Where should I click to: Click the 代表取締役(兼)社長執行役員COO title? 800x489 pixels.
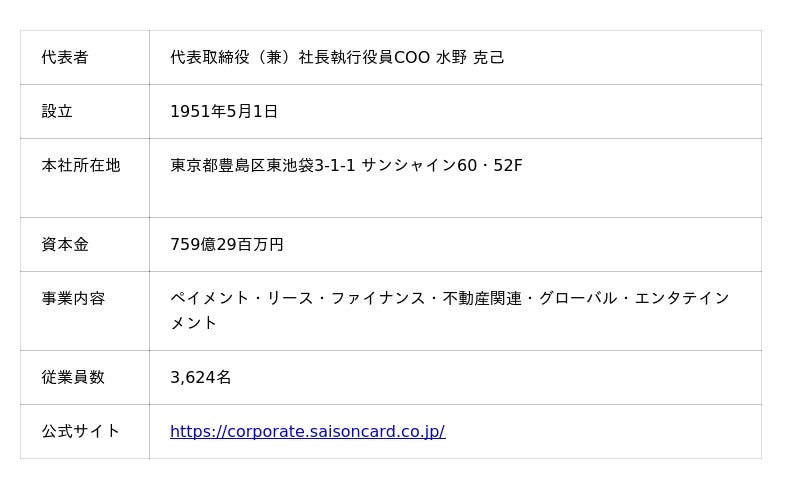pyautogui.click(x=300, y=57)
